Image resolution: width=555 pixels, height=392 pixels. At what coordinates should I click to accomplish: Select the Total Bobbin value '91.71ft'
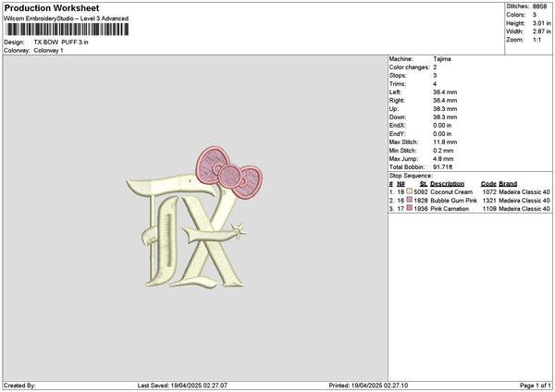click(x=443, y=167)
